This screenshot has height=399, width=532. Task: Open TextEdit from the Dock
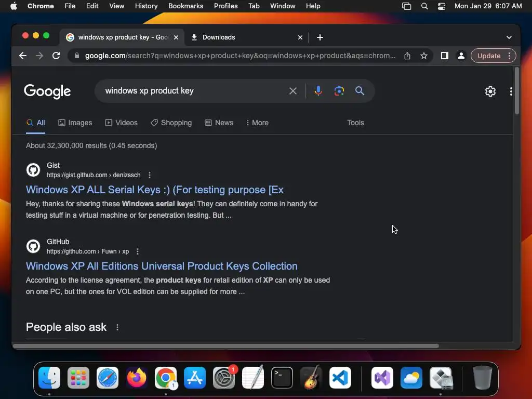253,378
